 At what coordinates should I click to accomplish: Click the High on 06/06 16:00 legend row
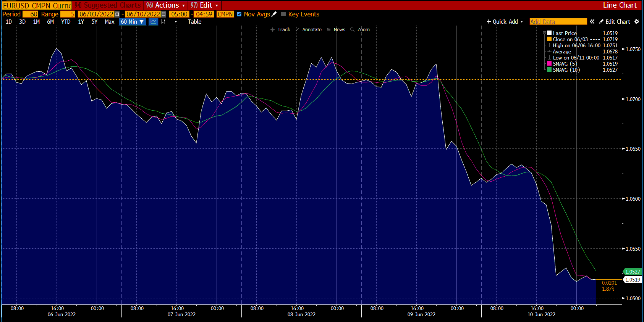(x=582, y=45)
